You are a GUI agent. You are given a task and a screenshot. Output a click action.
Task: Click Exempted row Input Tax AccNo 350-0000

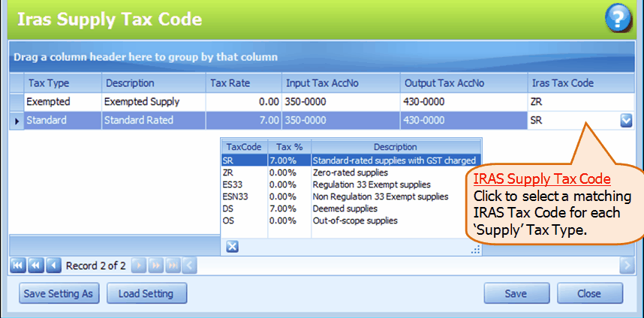pyautogui.click(x=341, y=102)
